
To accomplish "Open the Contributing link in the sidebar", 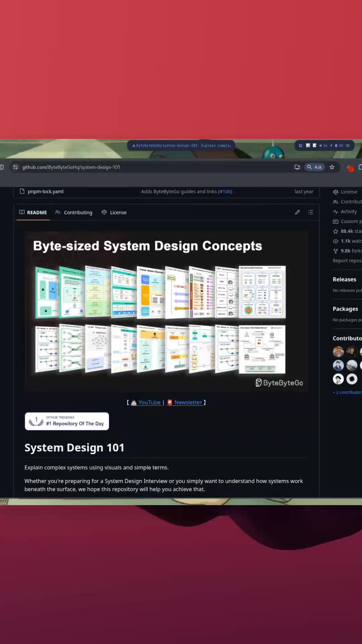I will click(x=351, y=202).
